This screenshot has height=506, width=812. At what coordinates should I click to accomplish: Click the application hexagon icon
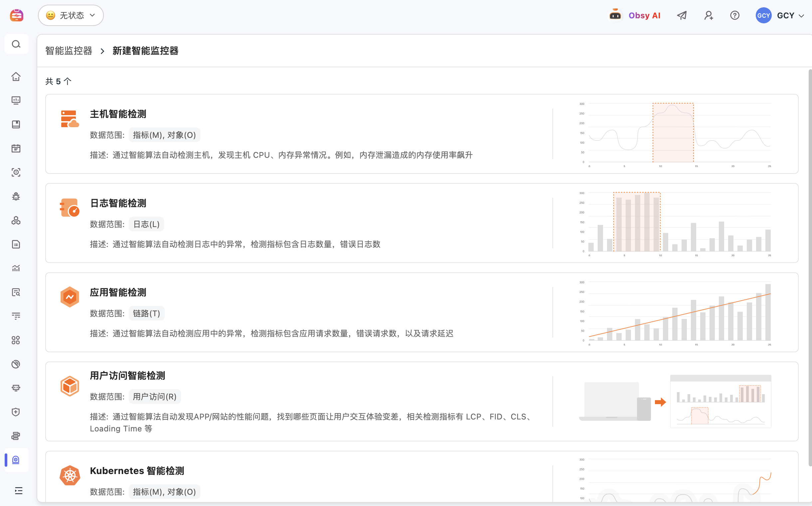(x=70, y=297)
